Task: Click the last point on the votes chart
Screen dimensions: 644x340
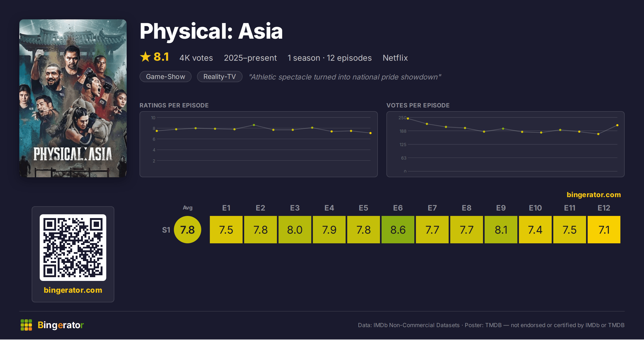Action: pyautogui.click(x=617, y=125)
